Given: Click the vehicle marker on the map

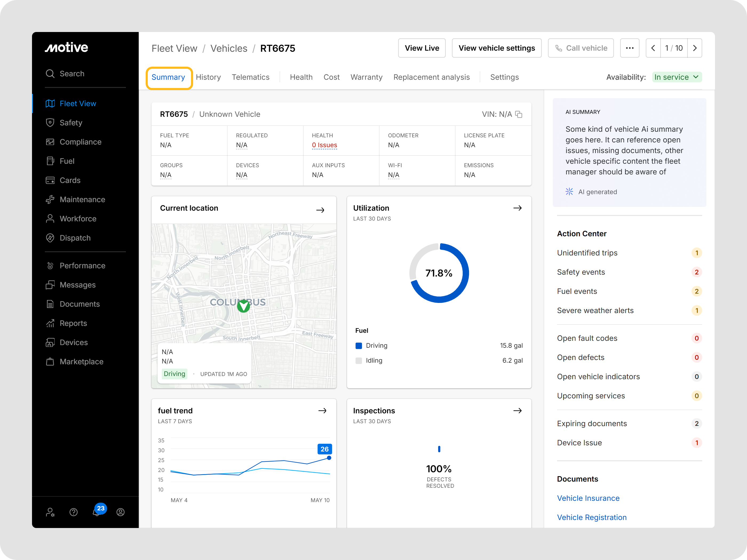Looking at the screenshot, I should pyautogui.click(x=244, y=306).
